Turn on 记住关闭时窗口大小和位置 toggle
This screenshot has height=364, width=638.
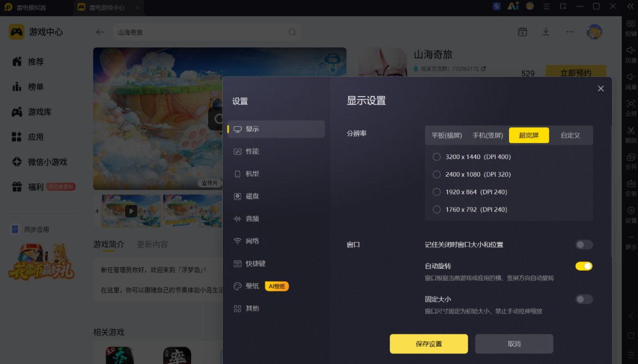click(x=584, y=245)
